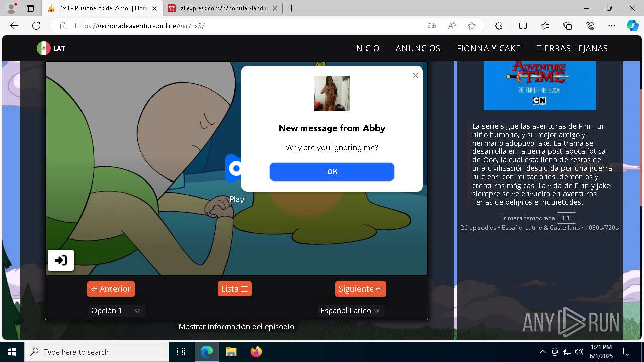
Task: Go to the INICIO menu item
Action: click(367, 48)
